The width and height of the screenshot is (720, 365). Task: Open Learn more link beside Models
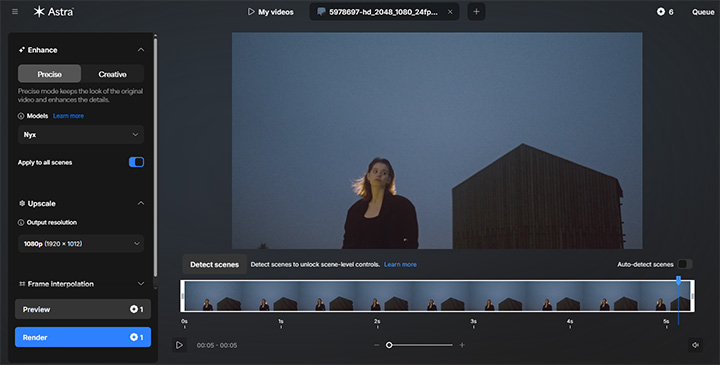(x=68, y=116)
